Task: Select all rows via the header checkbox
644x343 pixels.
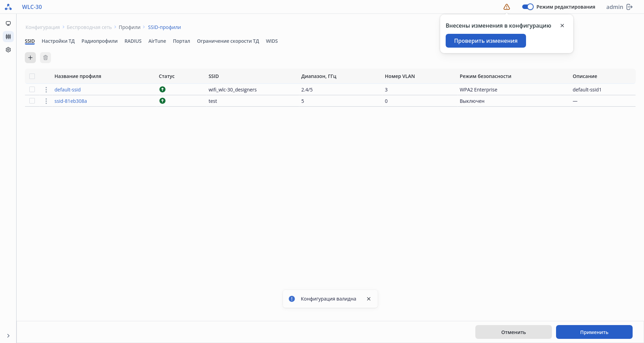Action: tap(32, 76)
